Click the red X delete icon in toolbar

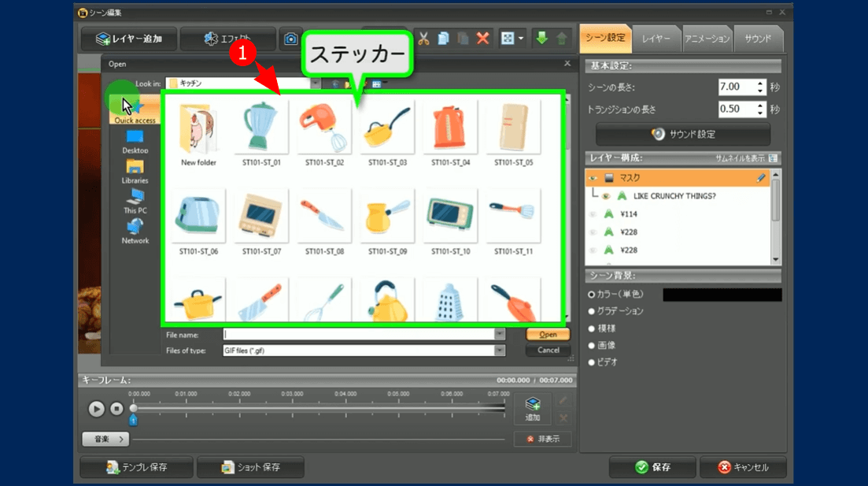coord(482,38)
